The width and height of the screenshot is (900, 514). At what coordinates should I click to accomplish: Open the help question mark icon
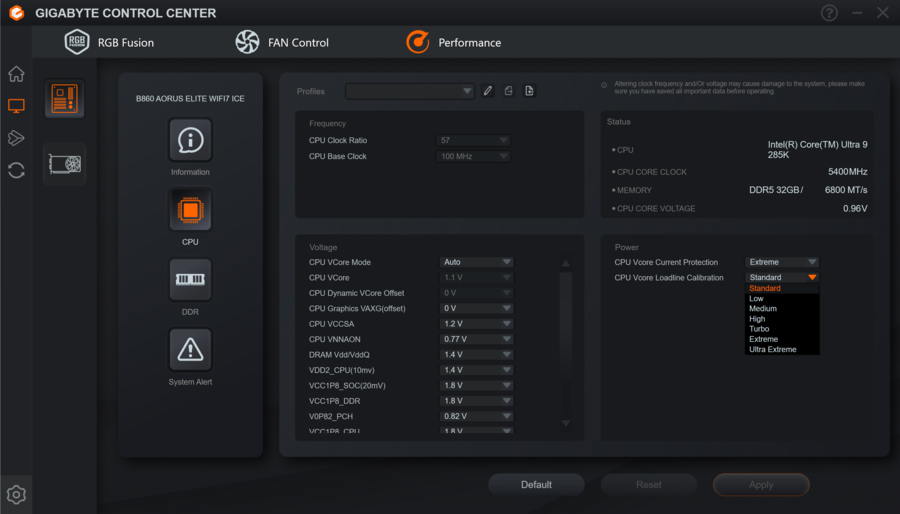pyautogui.click(x=829, y=13)
